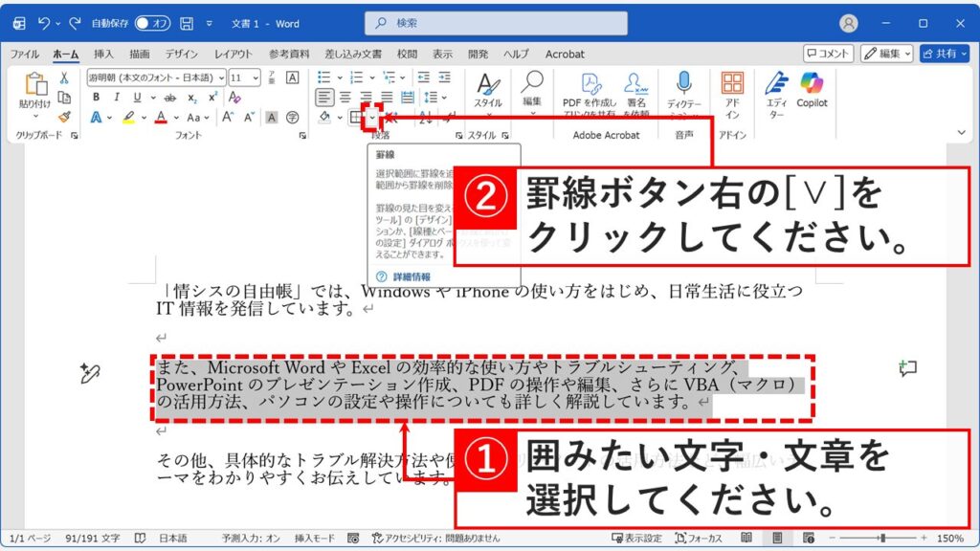The height and width of the screenshot is (551, 980).
Task: Toggle bold formatting
Action: [x=98, y=97]
